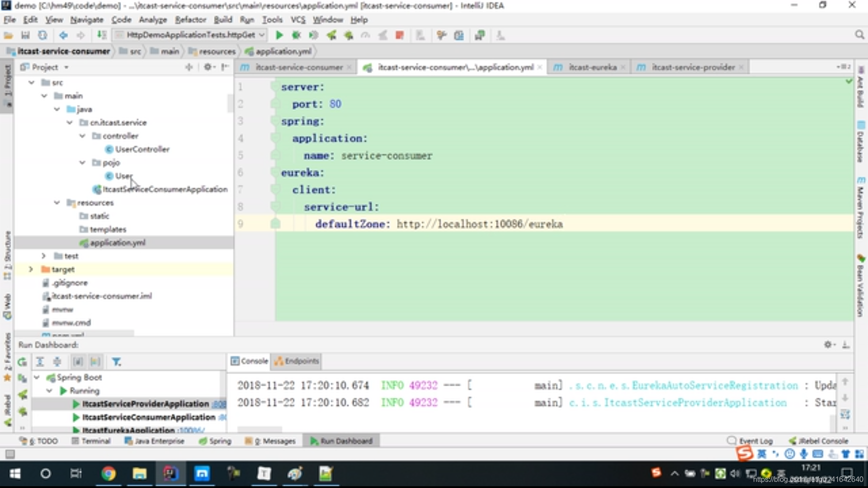Open the Database side panel

pyautogui.click(x=860, y=141)
